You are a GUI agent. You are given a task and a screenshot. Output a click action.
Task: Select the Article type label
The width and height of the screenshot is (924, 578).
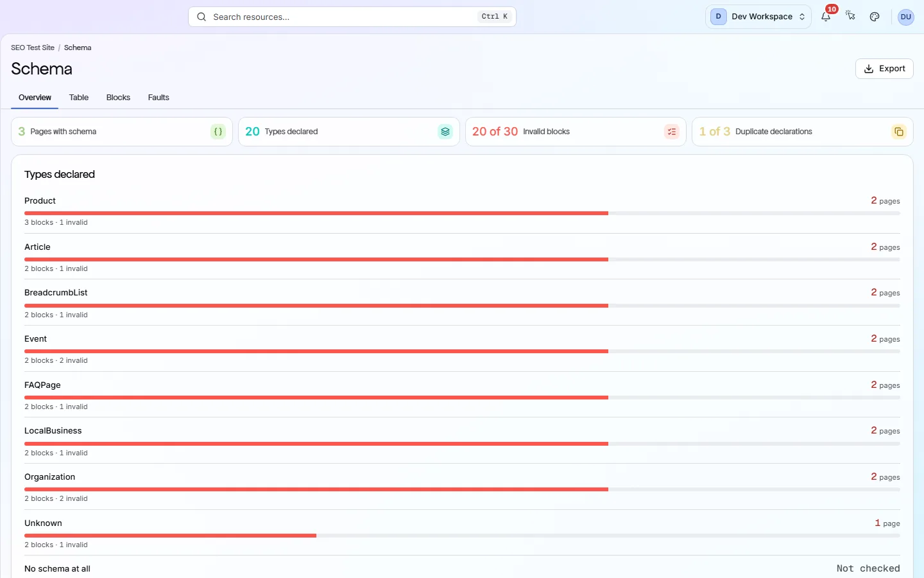pos(37,247)
